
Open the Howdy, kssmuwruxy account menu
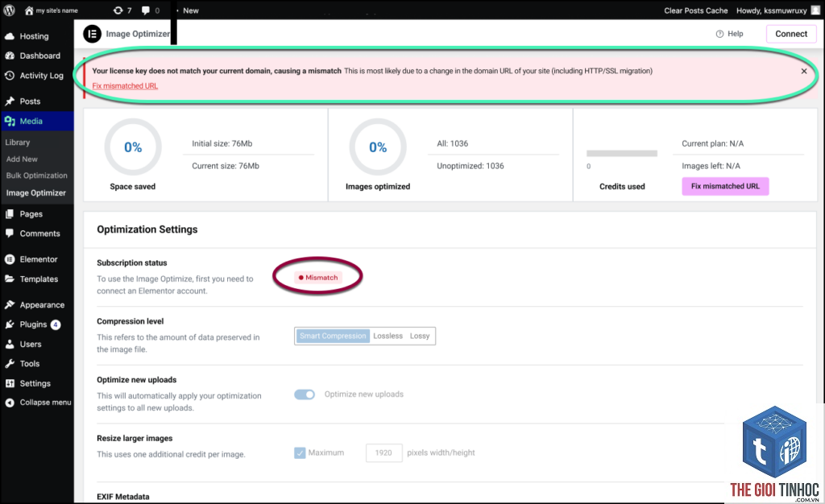771,10
